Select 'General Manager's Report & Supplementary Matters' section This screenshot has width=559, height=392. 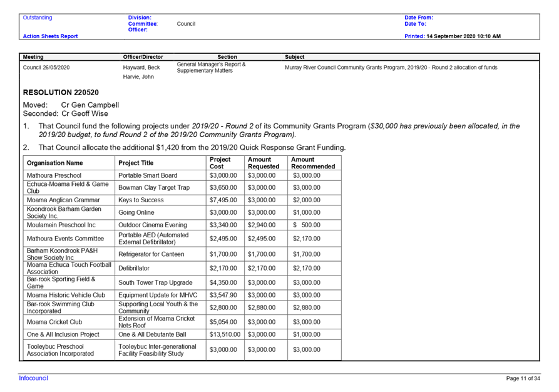click(x=211, y=68)
